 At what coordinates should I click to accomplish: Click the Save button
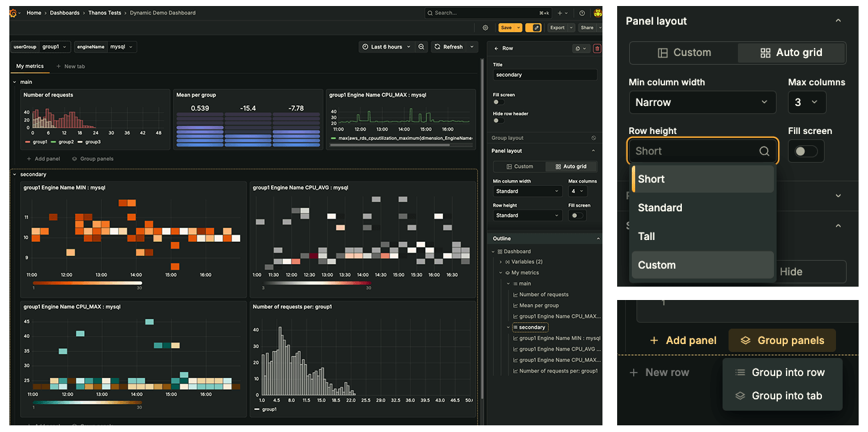(506, 28)
